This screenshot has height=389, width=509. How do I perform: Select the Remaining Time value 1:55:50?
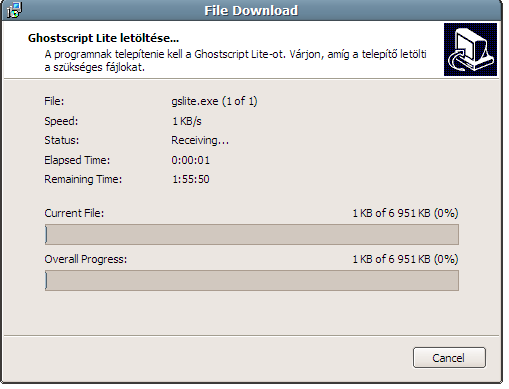pyautogui.click(x=191, y=179)
